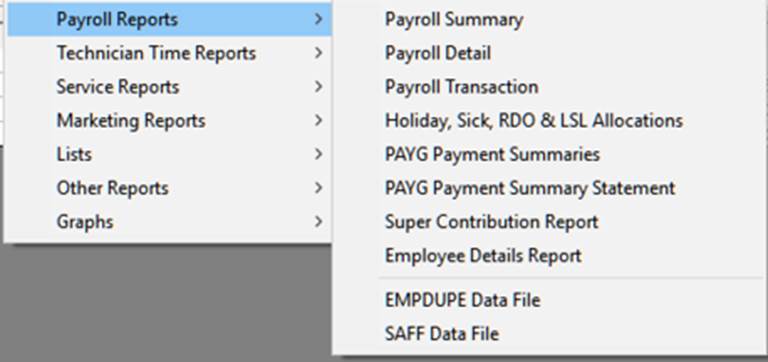Click the arrow beside Technician Time Reports

(319, 53)
